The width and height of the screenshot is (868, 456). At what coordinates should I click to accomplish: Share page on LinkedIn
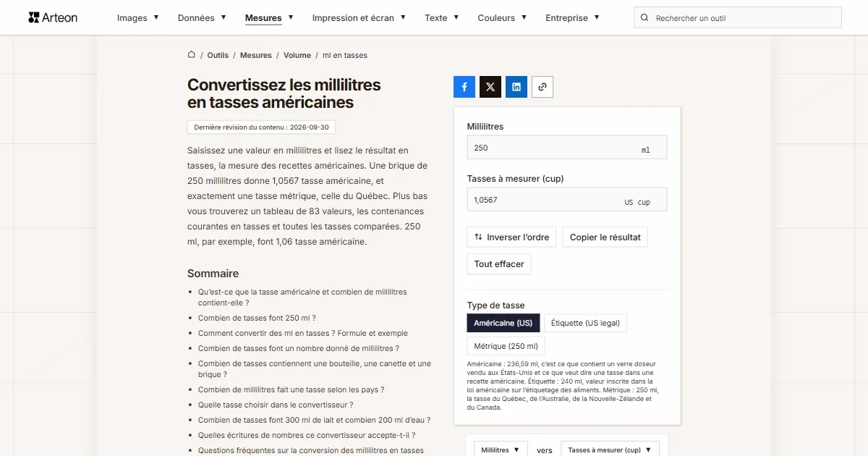(x=516, y=87)
